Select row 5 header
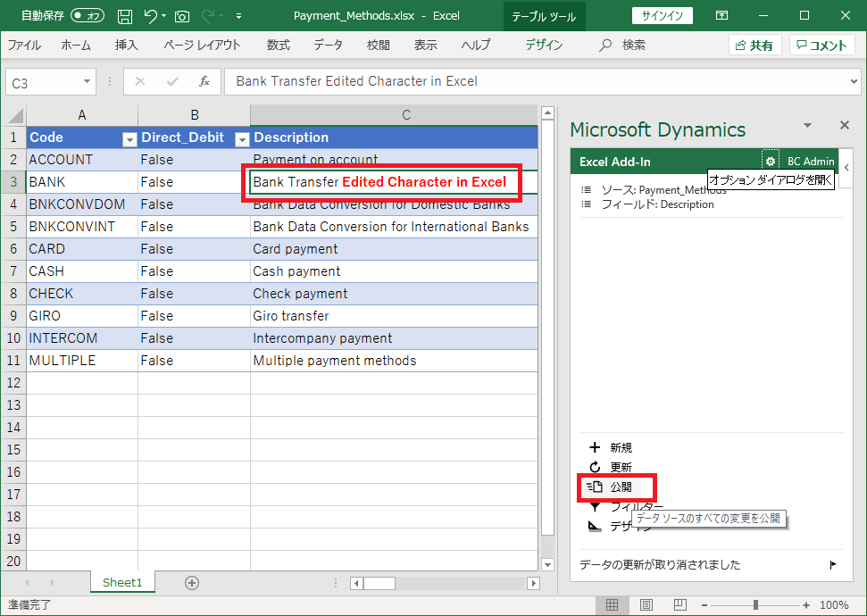867x616 pixels. click(x=13, y=227)
